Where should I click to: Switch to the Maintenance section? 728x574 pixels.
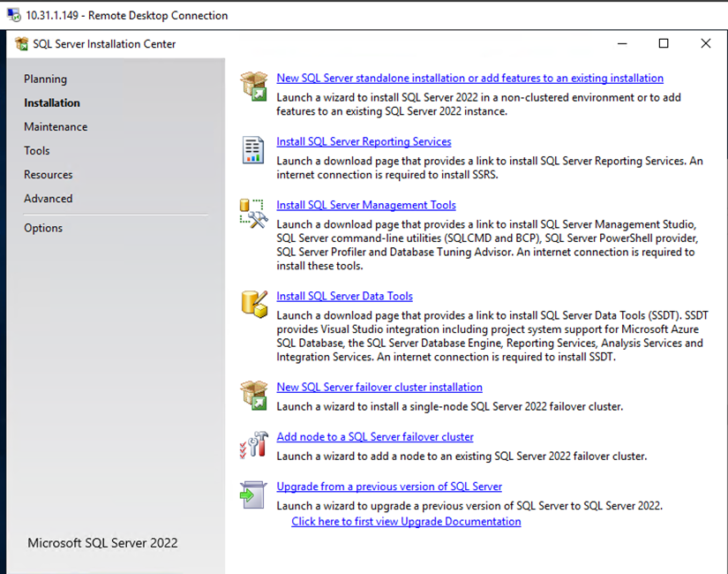point(56,127)
